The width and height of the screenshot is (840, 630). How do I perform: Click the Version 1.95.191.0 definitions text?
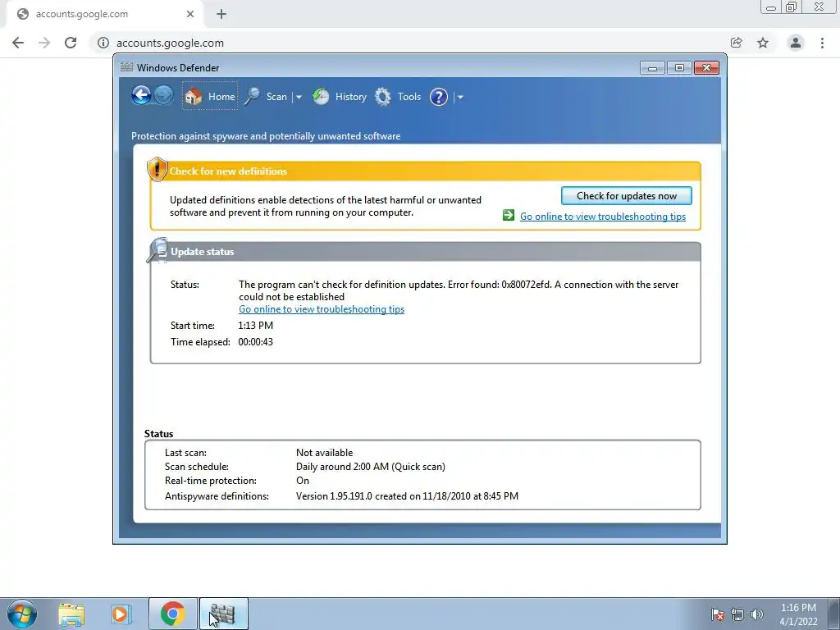click(407, 496)
